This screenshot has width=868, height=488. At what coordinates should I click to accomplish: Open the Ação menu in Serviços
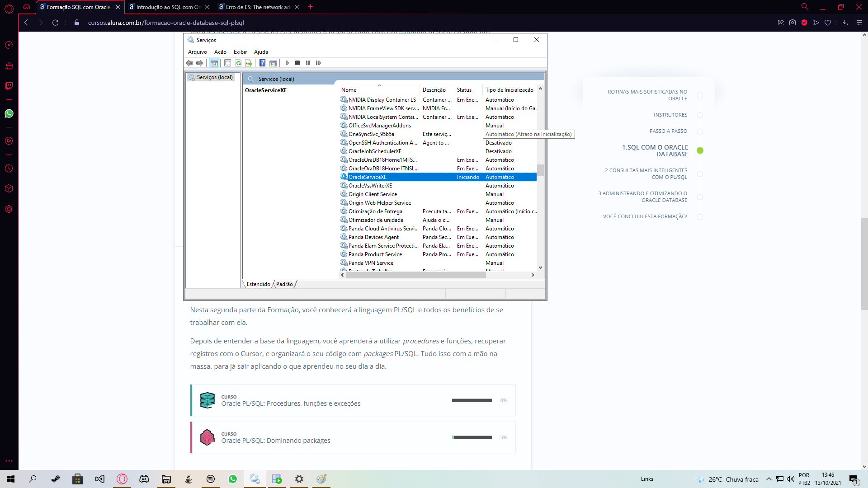(x=220, y=52)
